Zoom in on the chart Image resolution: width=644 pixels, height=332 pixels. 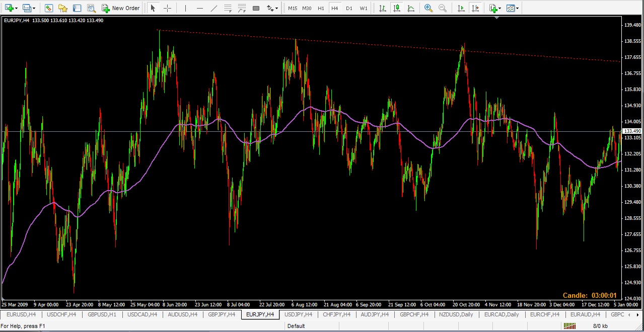pos(428,8)
